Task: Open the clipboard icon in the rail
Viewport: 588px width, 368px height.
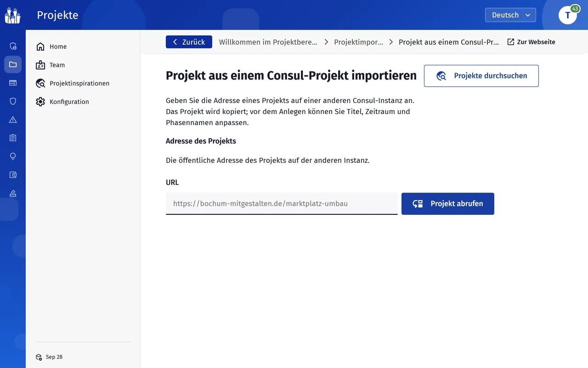Action: 13,138
